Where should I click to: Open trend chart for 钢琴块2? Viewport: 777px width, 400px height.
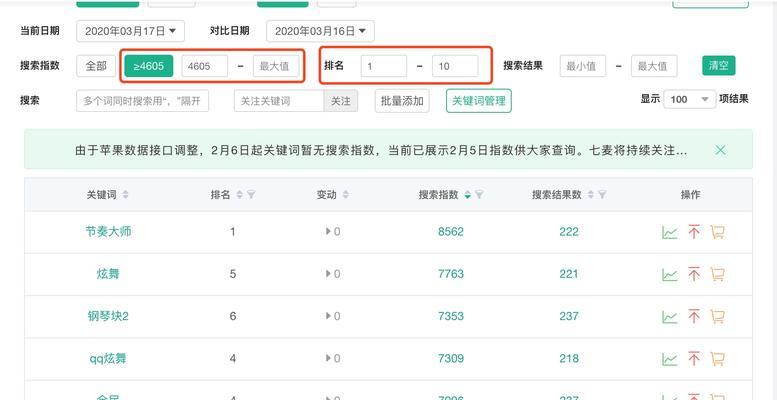tap(669, 316)
